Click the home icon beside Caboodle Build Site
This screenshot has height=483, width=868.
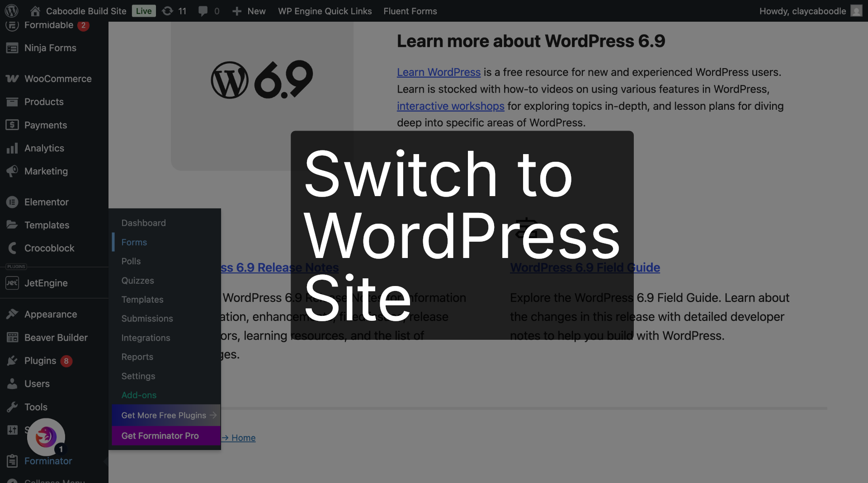35,11
